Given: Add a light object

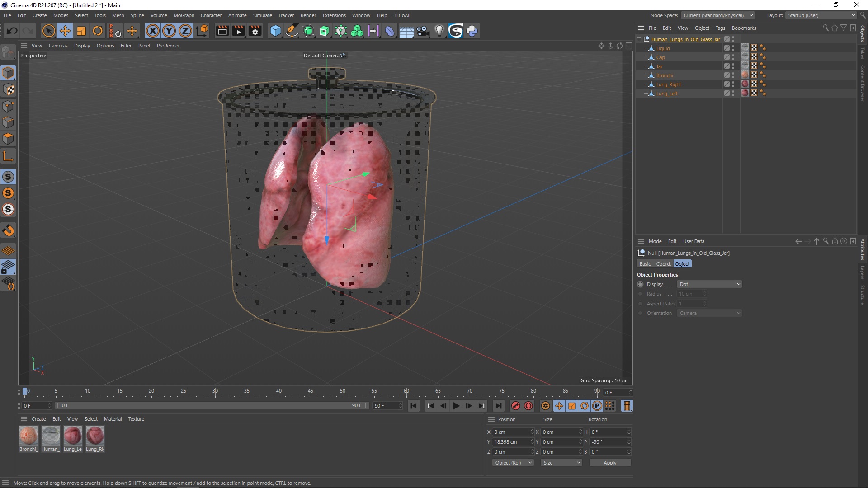Looking at the screenshot, I should tap(439, 31).
